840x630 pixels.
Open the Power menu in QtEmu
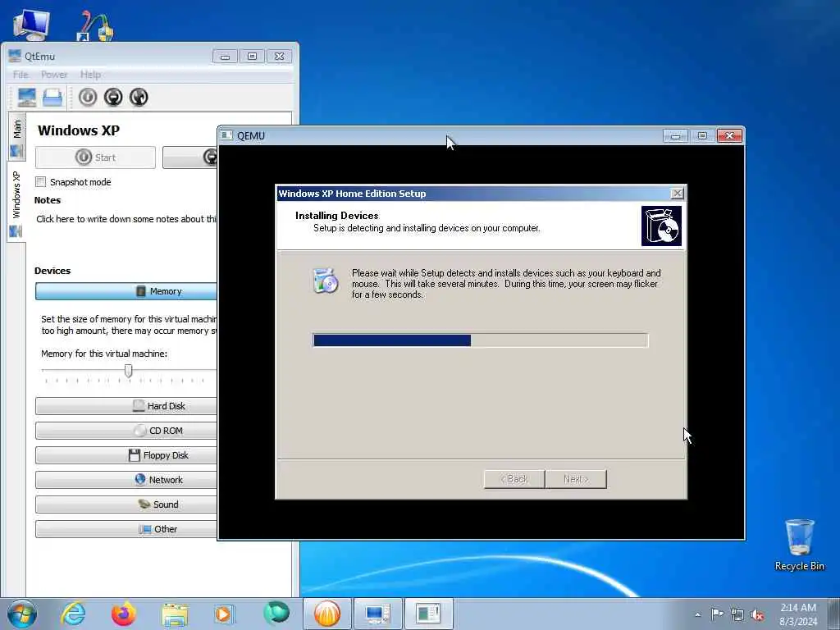54,75
